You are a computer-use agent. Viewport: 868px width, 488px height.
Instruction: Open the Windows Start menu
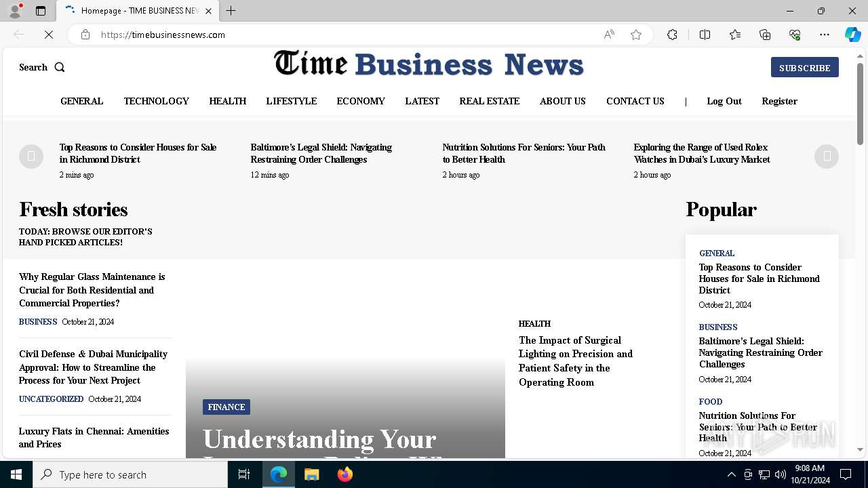16,474
